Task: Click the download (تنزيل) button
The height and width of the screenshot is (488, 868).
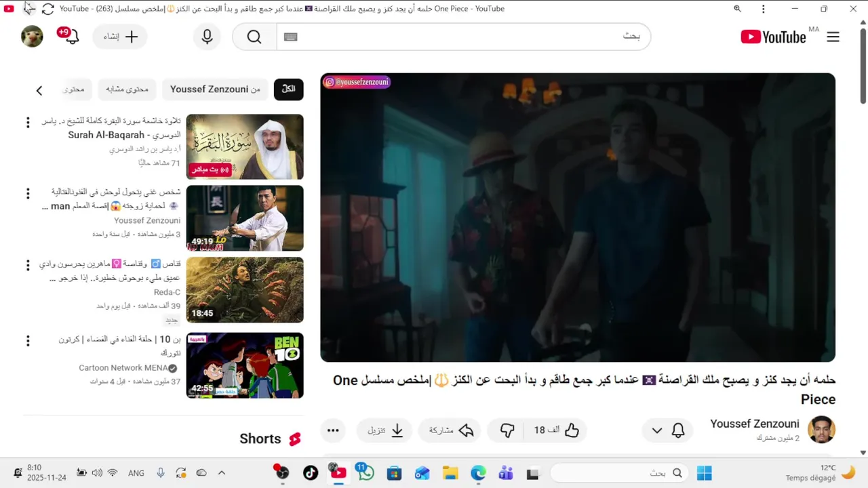Action: [x=385, y=430]
